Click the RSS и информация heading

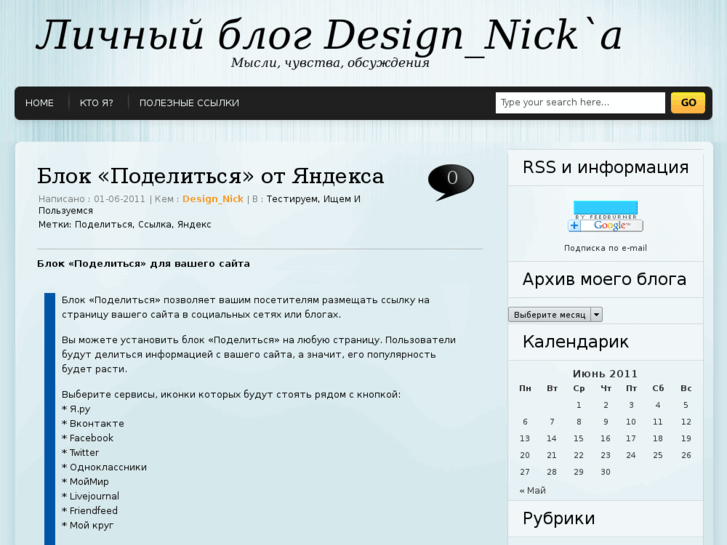(x=606, y=167)
